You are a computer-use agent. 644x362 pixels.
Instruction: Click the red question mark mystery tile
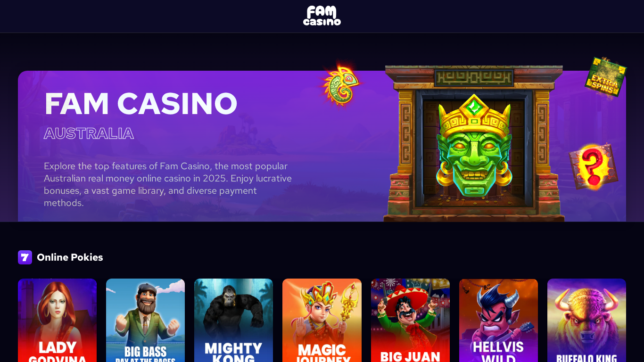594,166
